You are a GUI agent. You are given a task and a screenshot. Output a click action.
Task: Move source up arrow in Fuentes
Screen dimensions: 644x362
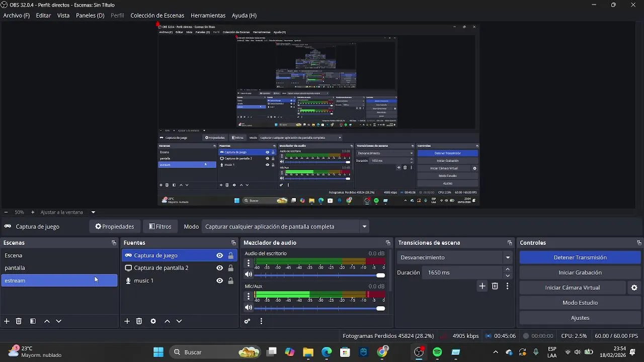click(x=167, y=321)
